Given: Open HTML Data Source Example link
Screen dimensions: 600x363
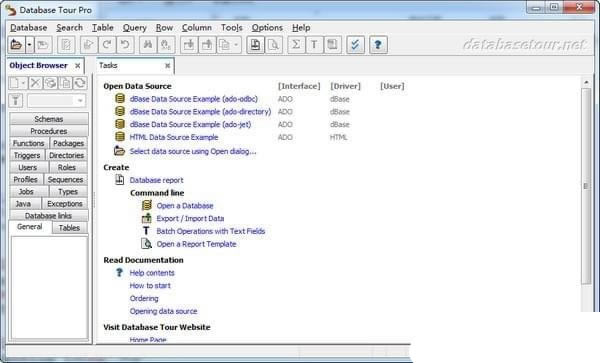Looking at the screenshot, I should [174, 137].
